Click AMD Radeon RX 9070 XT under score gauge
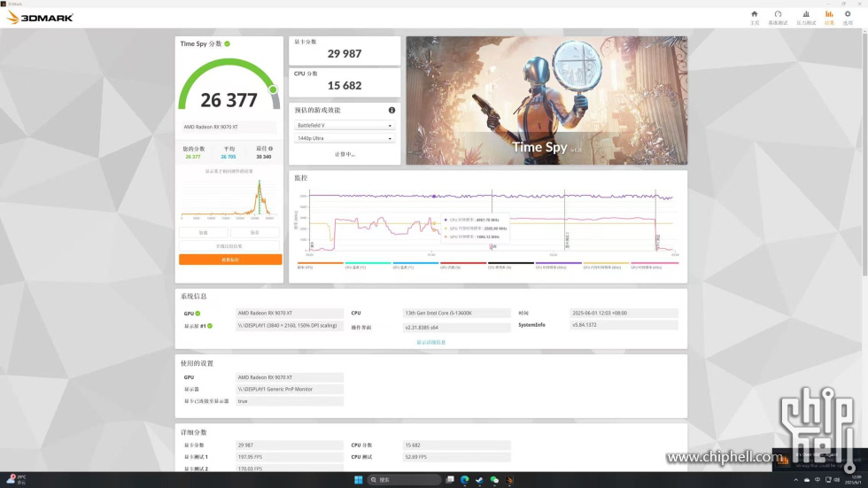The width and height of the screenshot is (868, 488). 229,128
